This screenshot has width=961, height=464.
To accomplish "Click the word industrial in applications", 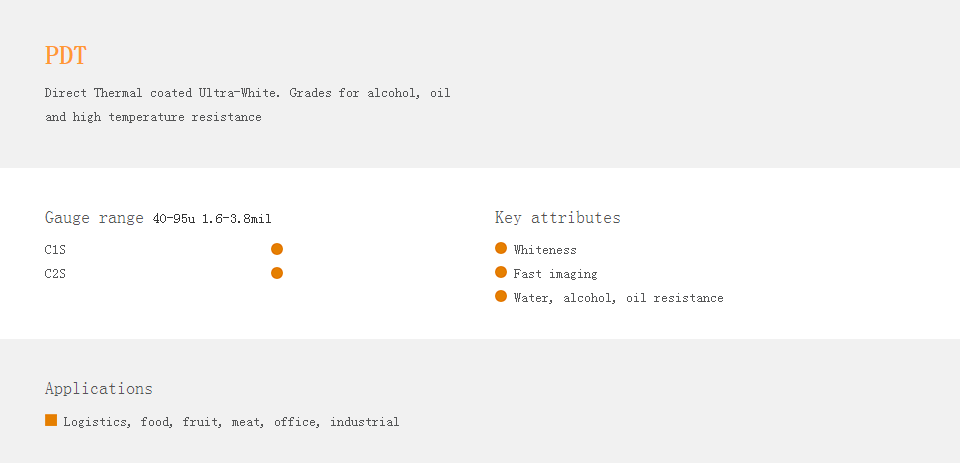I will click(x=365, y=422).
